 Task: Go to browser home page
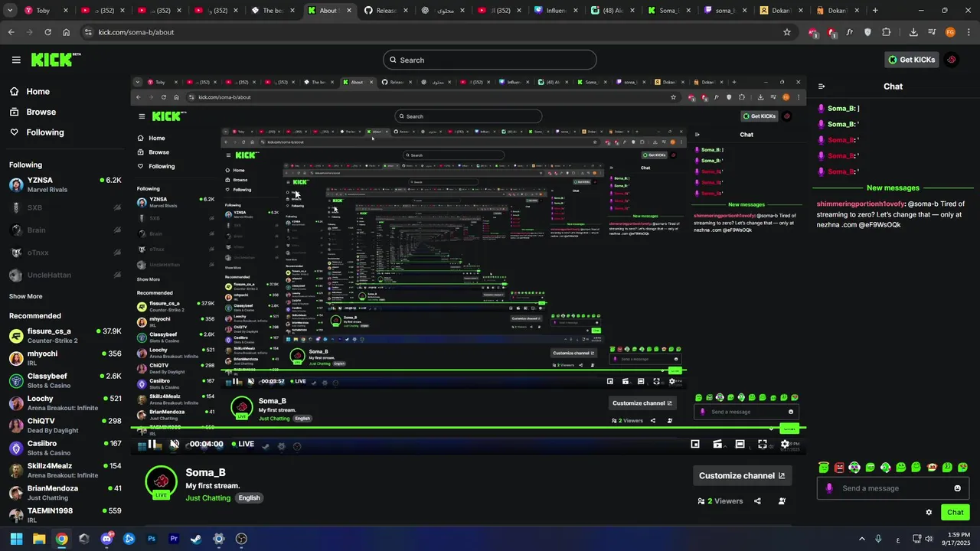(66, 32)
